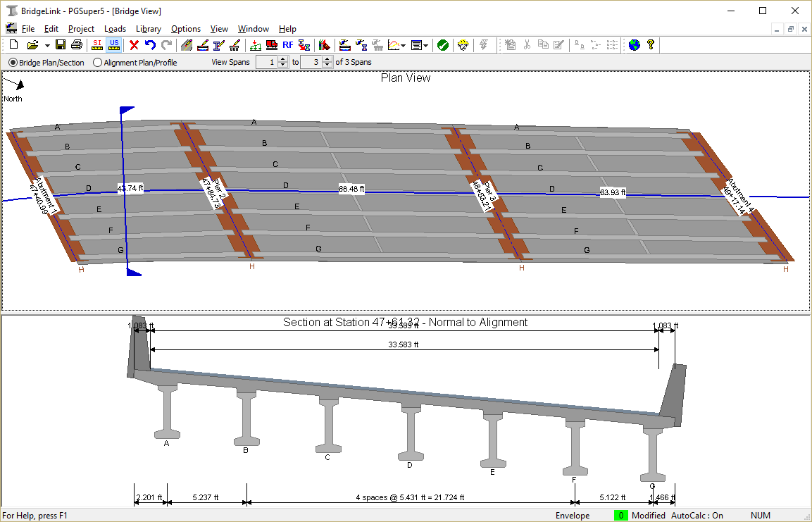This screenshot has width=812, height=522.
Task: Open the RF load rating tool
Action: tap(287, 44)
